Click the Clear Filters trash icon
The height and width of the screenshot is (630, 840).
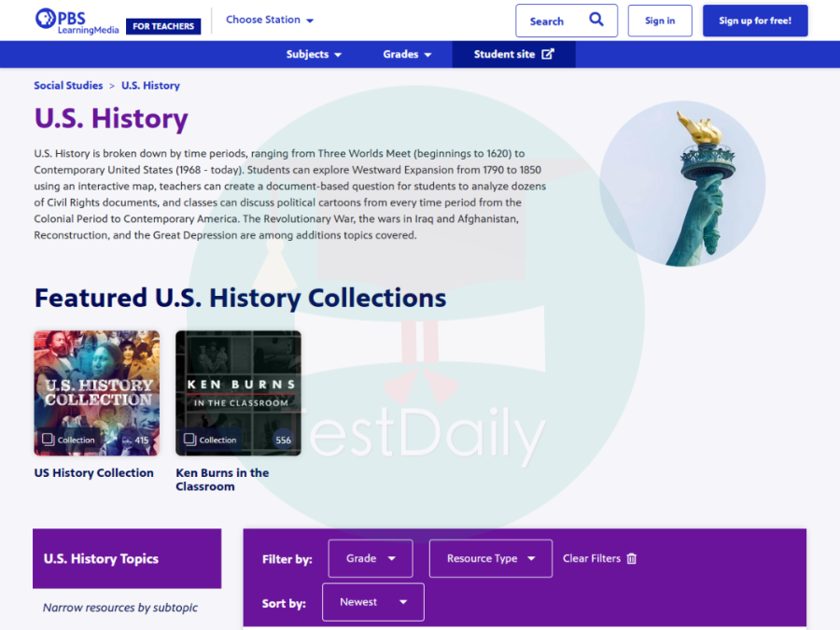pos(632,558)
